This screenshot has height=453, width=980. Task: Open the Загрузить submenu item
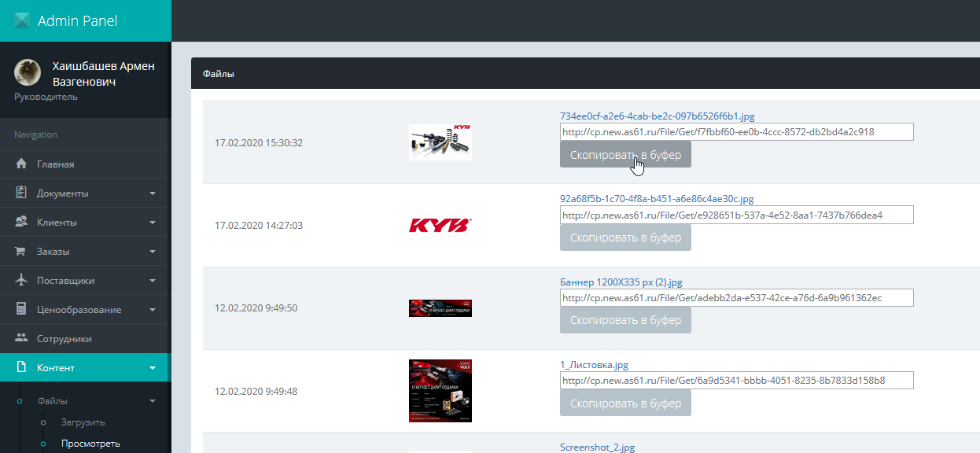[x=83, y=422]
